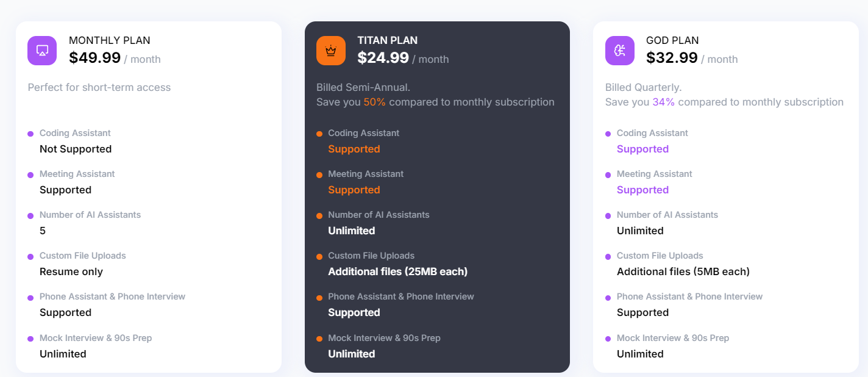This screenshot has height=377, width=868.
Task: Click the purple 34% savings text
Action: tap(664, 102)
